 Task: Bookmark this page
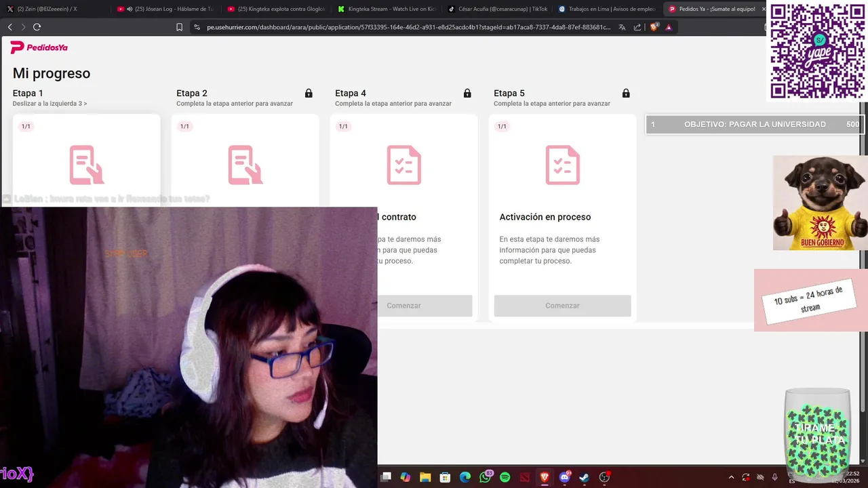coord(179,27)
